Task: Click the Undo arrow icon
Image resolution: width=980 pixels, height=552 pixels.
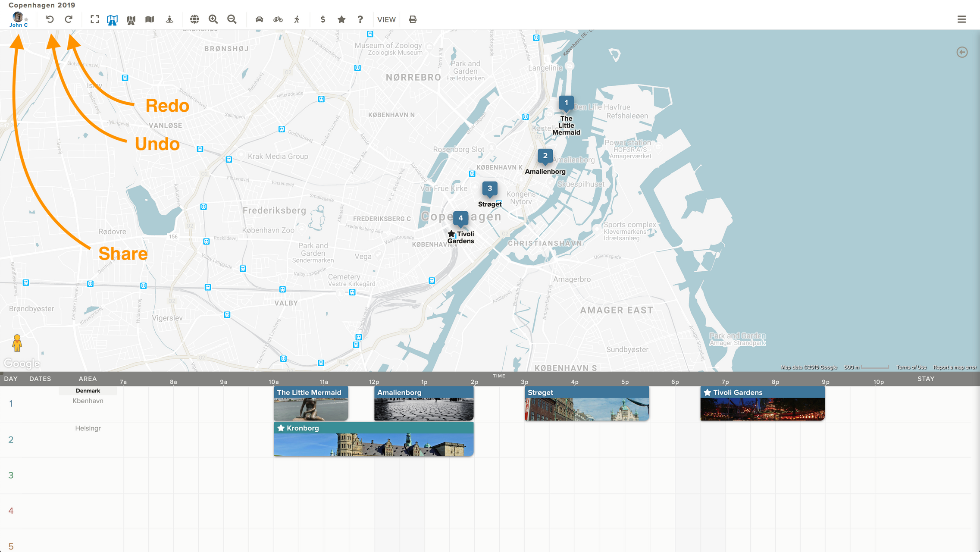Action: (x=50, y=19)
